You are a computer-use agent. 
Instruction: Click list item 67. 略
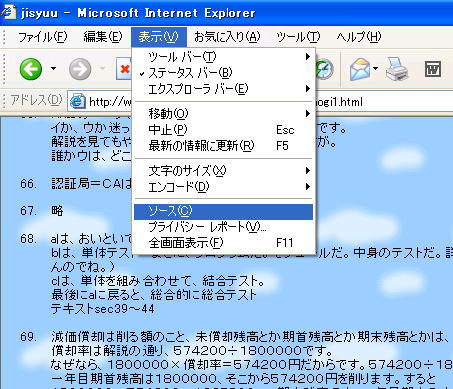tap(41, 211)
